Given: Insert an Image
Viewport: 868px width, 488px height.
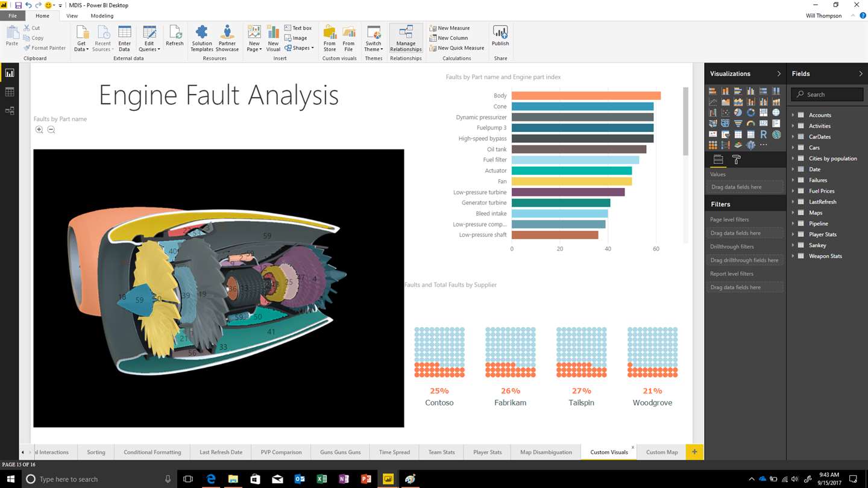Looking at the screenshot, I should [x=296, y=38].
